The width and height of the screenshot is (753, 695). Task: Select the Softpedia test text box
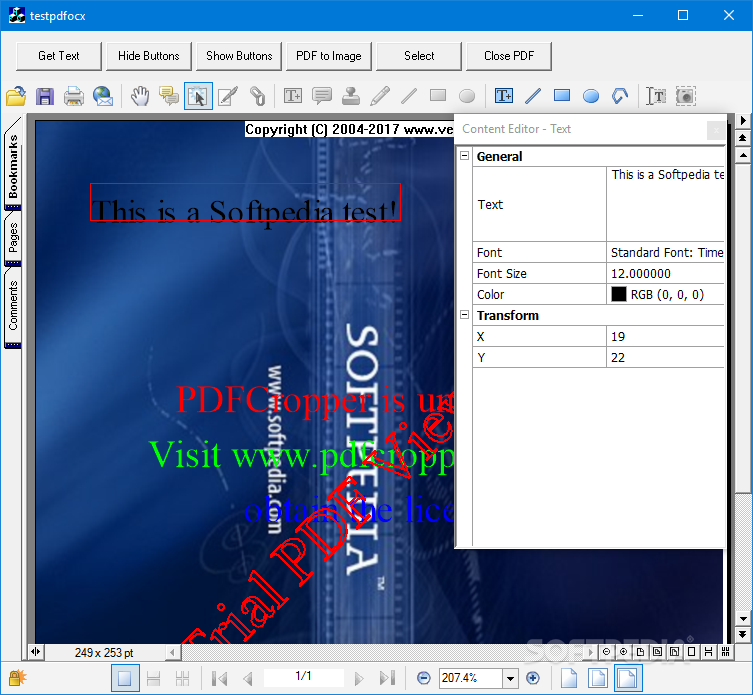245,202
